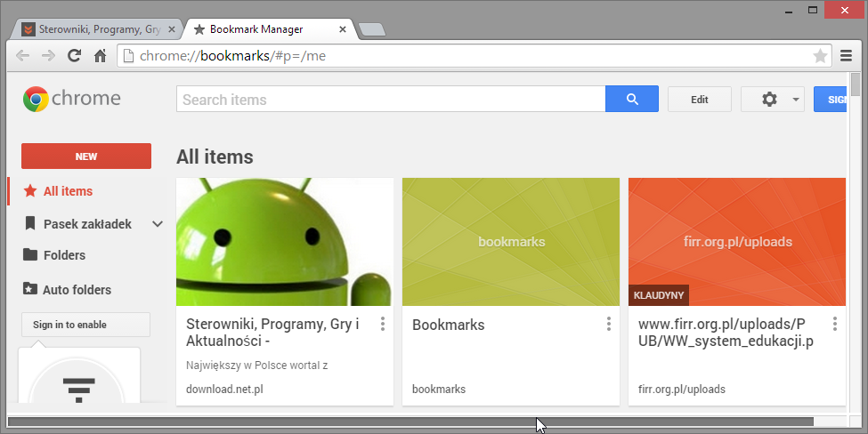This screenshot has width=868, height=434.
Task: Select All items in sidebar
Action: (68, 191)
